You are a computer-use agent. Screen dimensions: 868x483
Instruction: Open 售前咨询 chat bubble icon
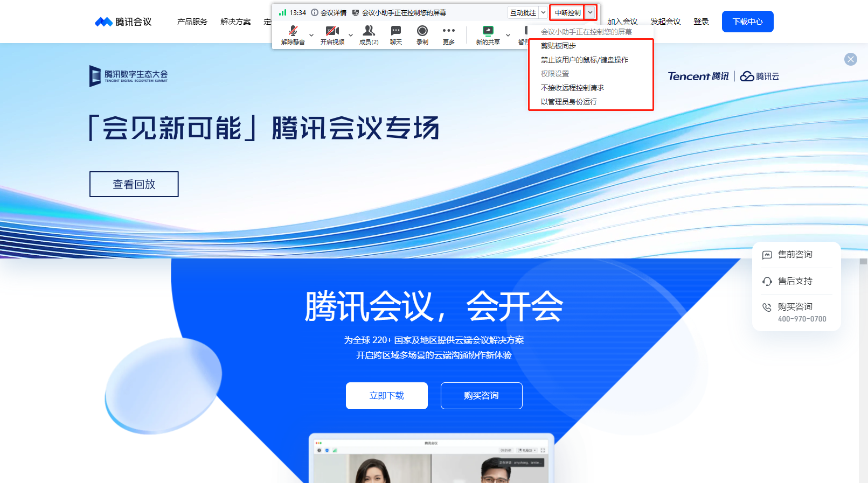tap(767, 255)
